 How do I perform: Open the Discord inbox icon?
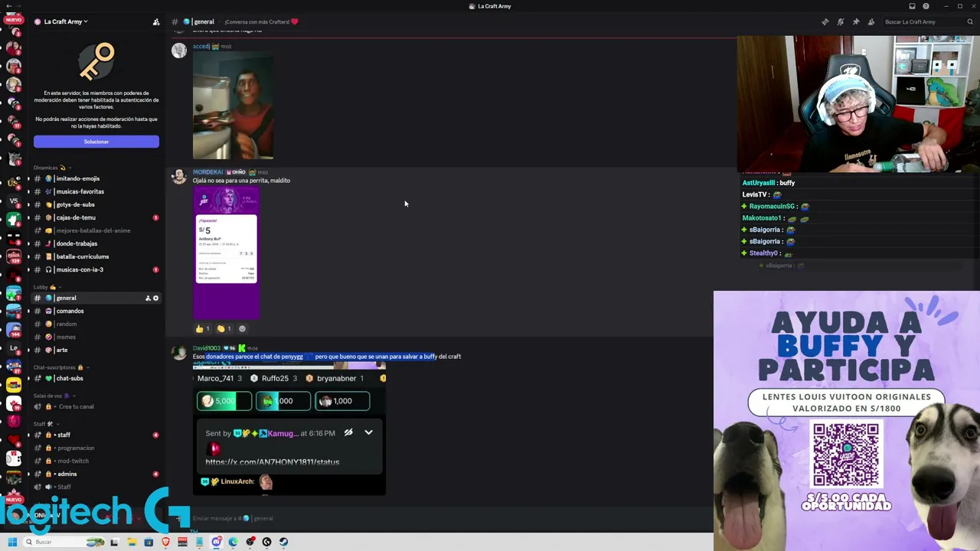tap(912, 6)
